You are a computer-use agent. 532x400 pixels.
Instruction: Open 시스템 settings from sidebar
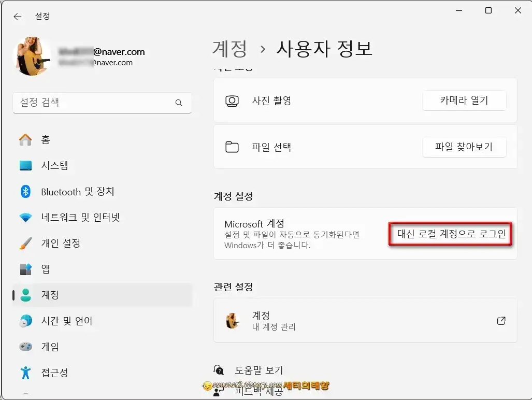(57, 165)
